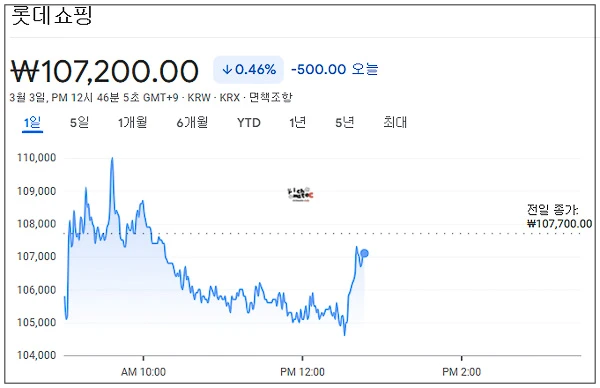
Task: Show the 최대 full history range
Action: pos(395,123)
